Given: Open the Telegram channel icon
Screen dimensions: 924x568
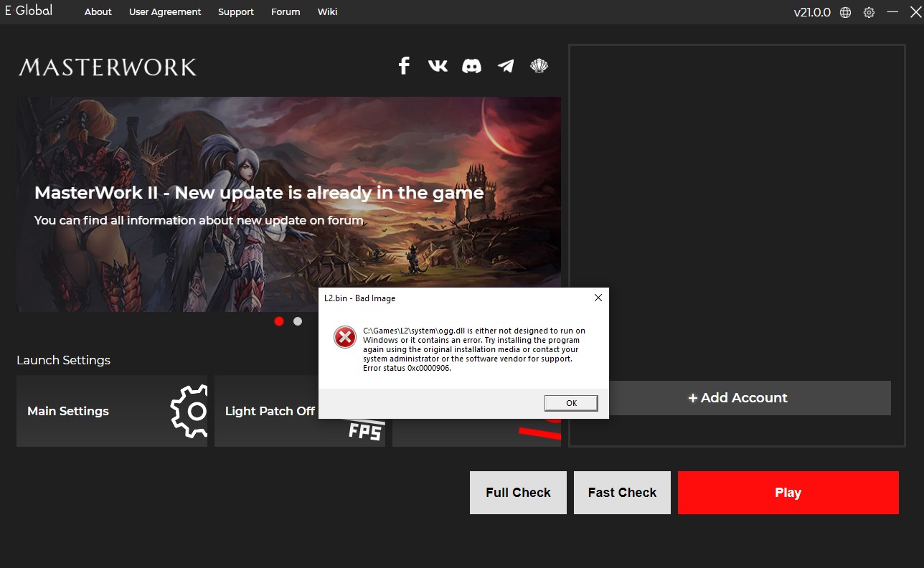Looking at the screenshot, I should [x=506, y=66].
